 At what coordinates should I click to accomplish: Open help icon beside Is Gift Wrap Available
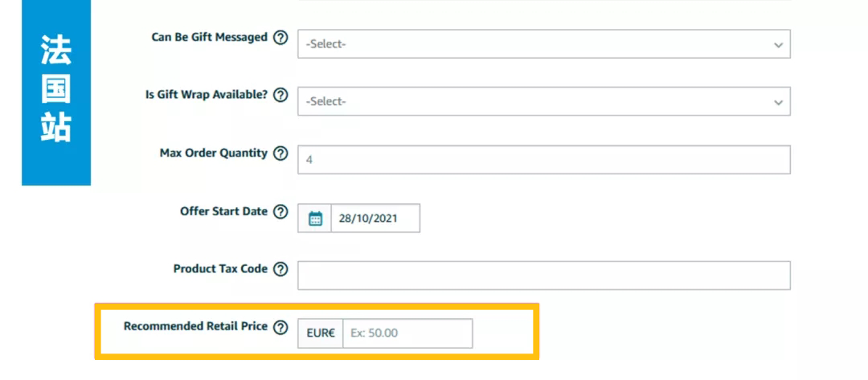(x=281, y=95)
